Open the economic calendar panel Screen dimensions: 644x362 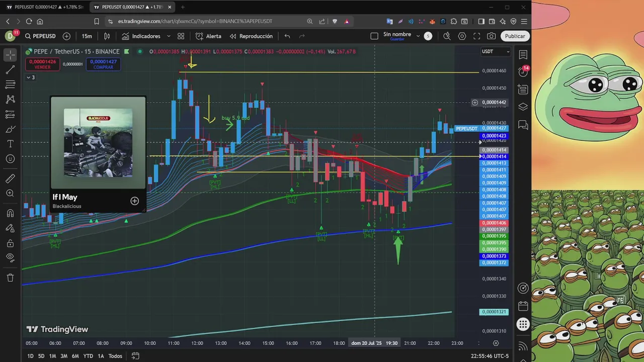tap(523, 306)
